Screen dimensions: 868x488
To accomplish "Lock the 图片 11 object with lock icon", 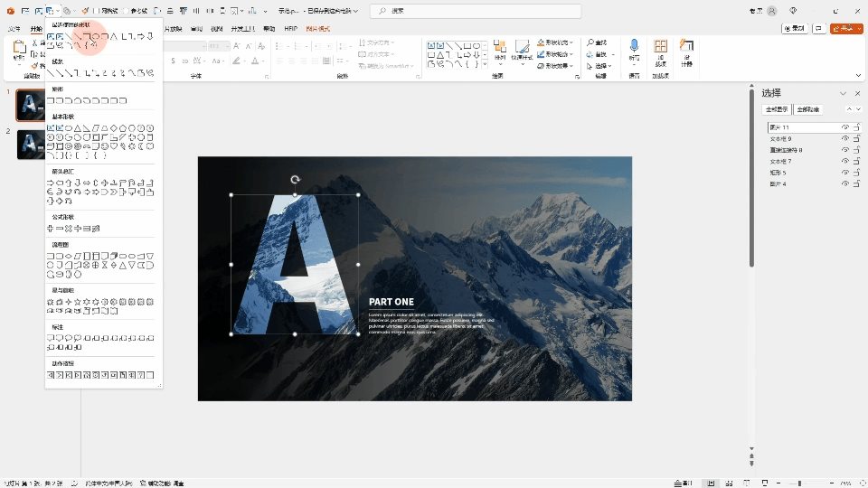I will click(x=856, y=127).
